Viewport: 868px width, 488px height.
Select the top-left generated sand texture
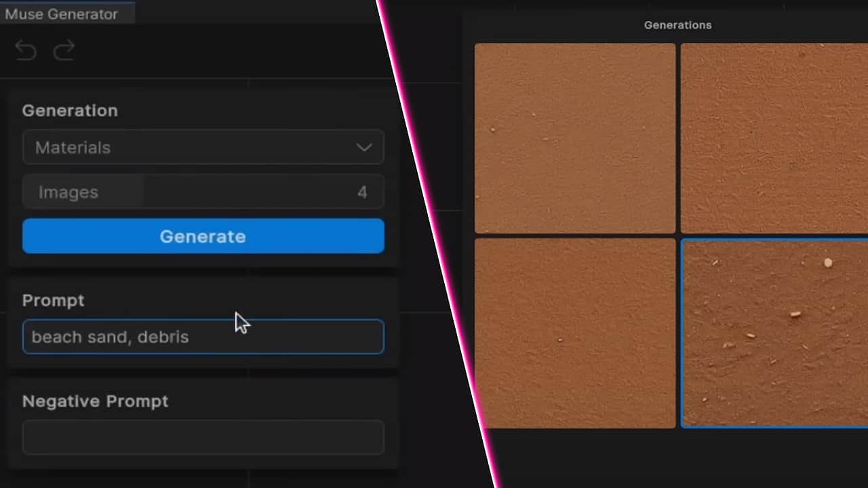pyautogui.click(x=575, y=138)
